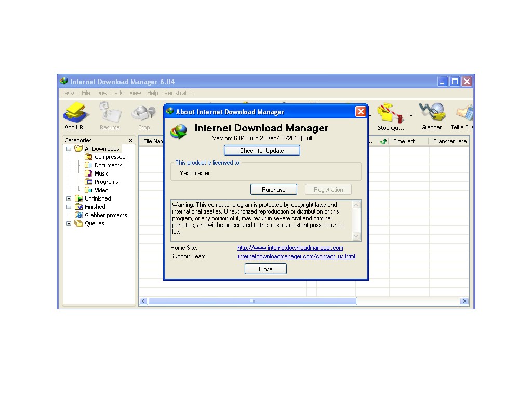Click the Purchase button

pos(273,189)
